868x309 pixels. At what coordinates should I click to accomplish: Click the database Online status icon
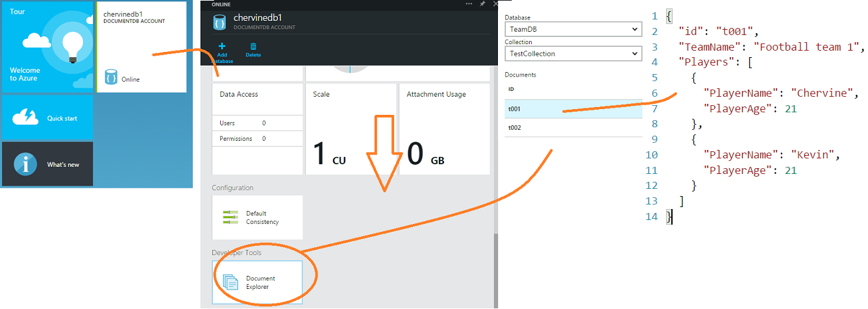click(111, 79)
